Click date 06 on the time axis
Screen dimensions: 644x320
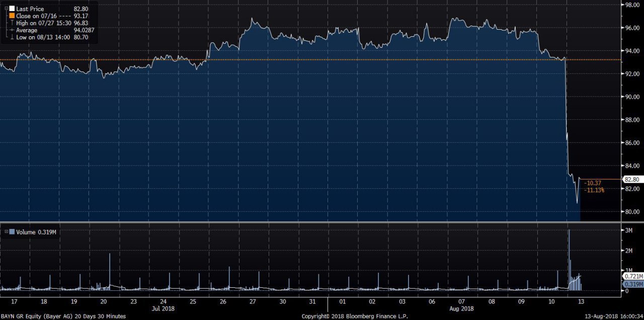point(432,302)
